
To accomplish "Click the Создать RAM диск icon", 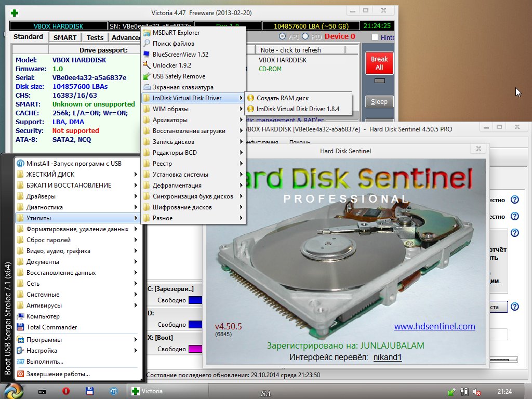I will coord(250,98).
